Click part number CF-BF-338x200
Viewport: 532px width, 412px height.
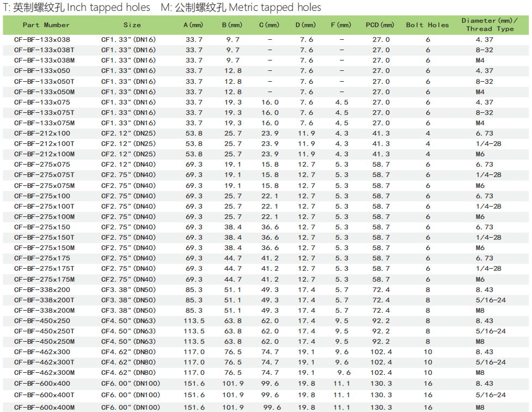pos(42,290)
